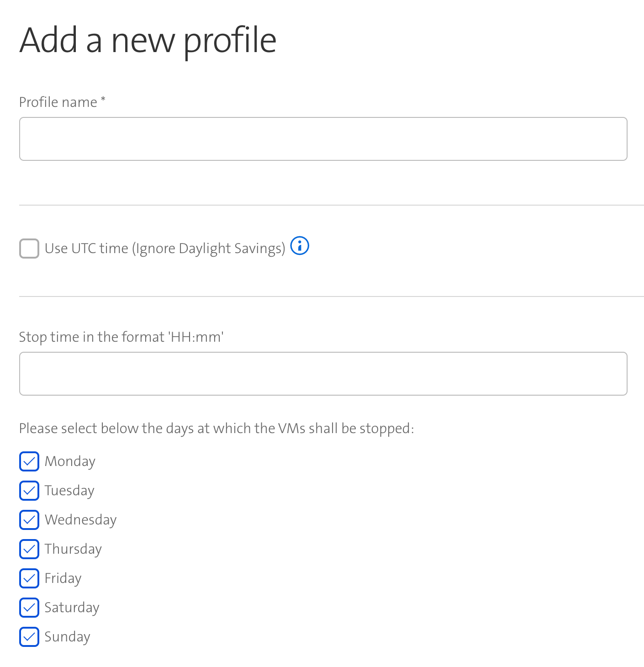
Task: Click the 'Use UTC time' label text
Action: coord(165,249)
